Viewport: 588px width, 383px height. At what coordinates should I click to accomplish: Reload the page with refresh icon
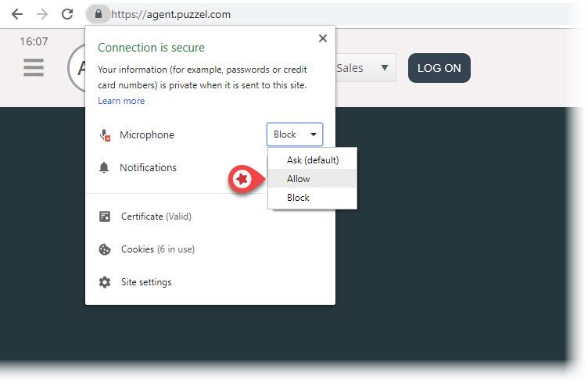click(x=67, y=14)
